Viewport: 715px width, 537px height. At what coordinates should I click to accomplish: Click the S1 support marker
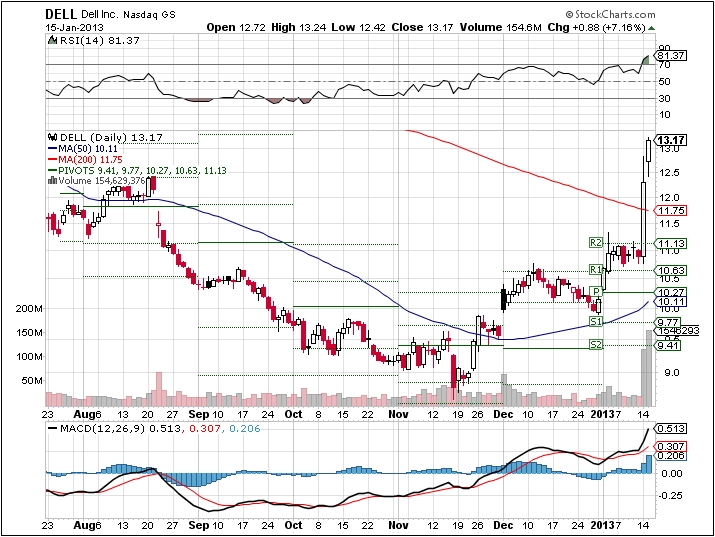click(596, 321)
